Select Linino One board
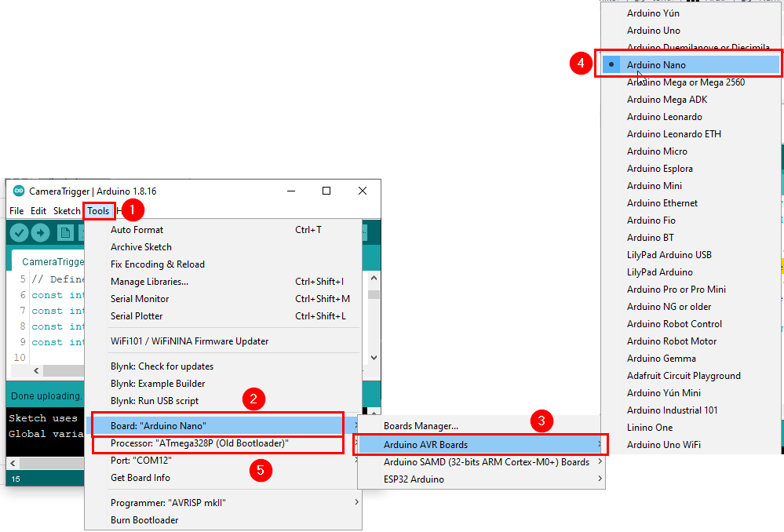 (x=690, y=428)
